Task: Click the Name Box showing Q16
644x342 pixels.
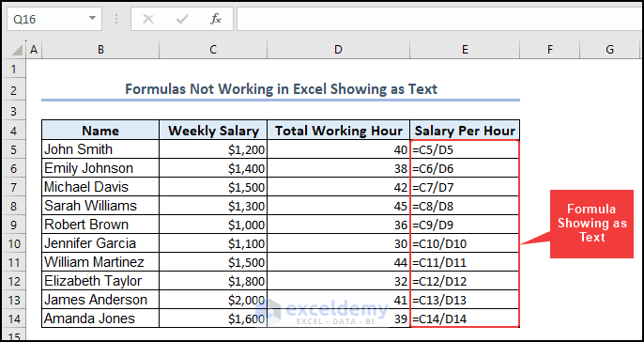Action: pos(54,19)
